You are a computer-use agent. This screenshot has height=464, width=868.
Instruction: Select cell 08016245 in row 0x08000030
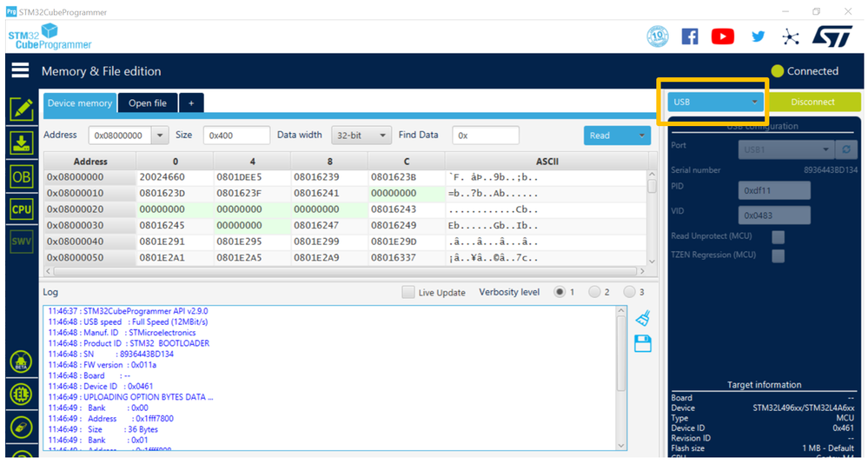[x=175, y=225]
